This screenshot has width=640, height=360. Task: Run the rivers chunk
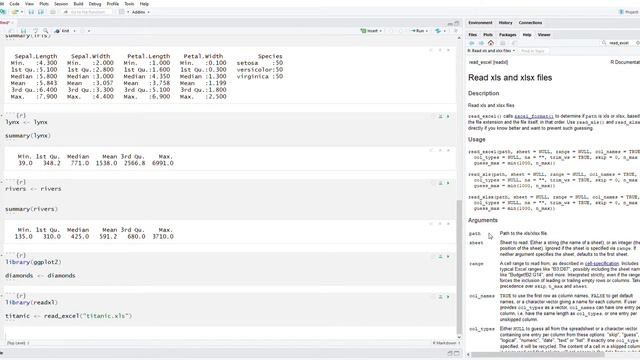click(x=448, y=183)
